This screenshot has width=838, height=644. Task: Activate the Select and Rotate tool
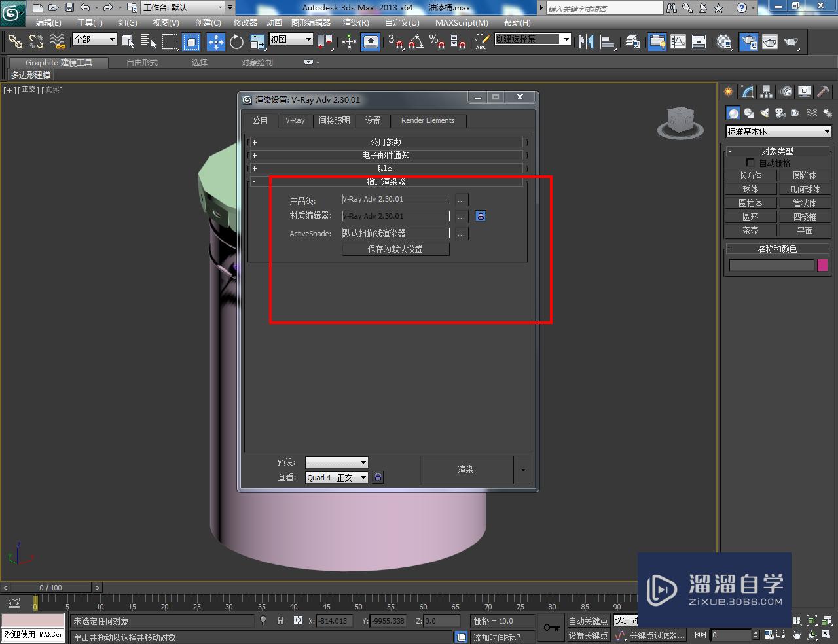click(236, 42)
